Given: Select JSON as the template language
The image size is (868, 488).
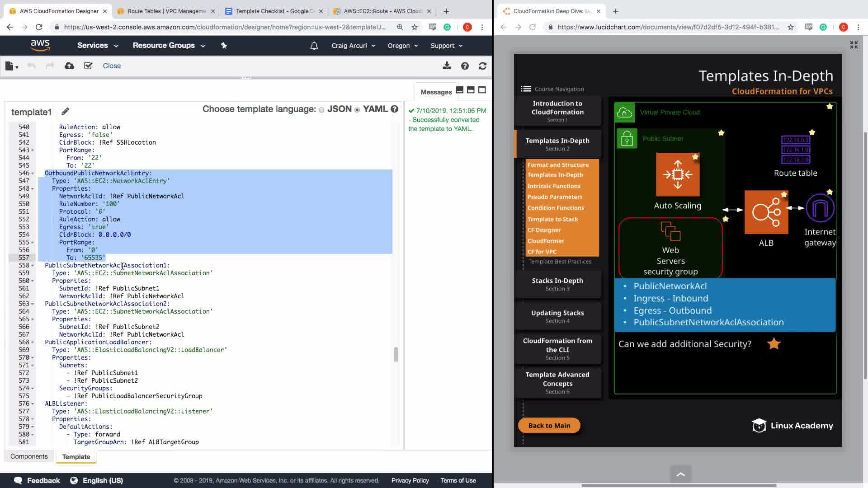Looking at the screenshot, I should [x=321, y=110].
